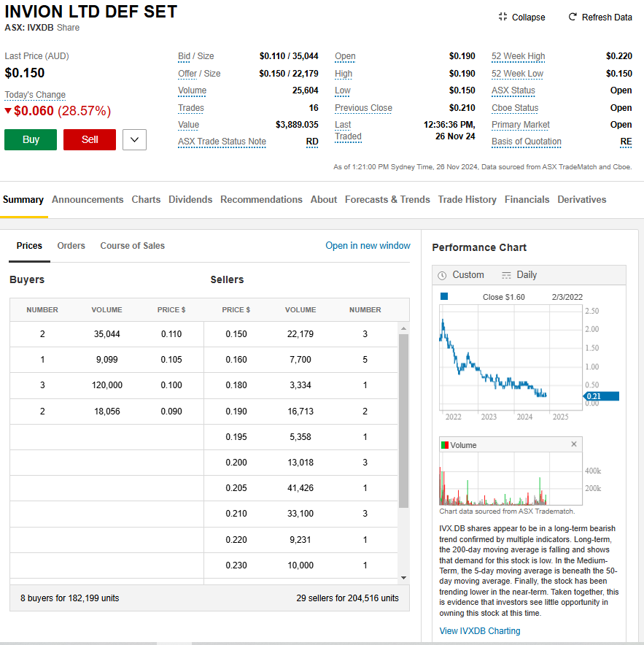This screenshot has height=645, width=644.
Task: Open the dropdown arrow next to Sell
Action: (134, 140)
